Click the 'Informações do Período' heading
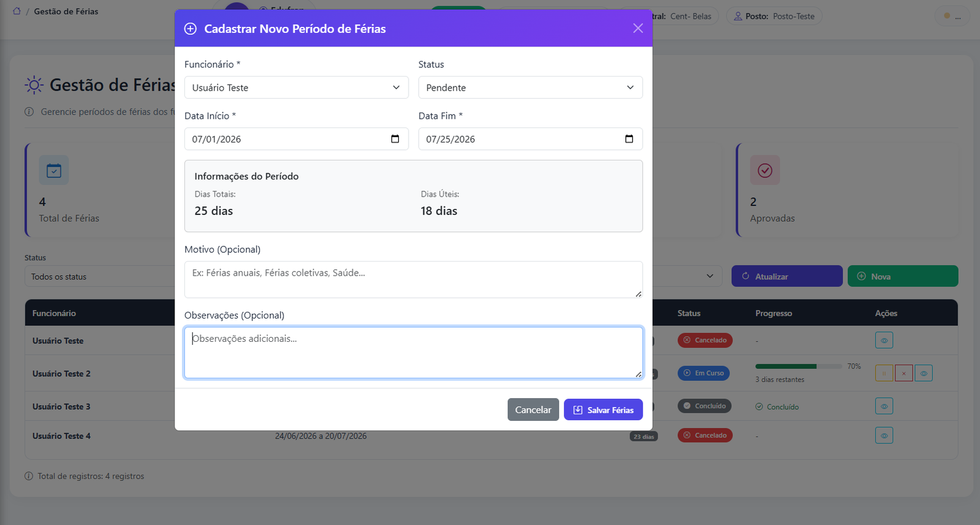The width and height of the screenshot is (980, 525). click(246, 176)
